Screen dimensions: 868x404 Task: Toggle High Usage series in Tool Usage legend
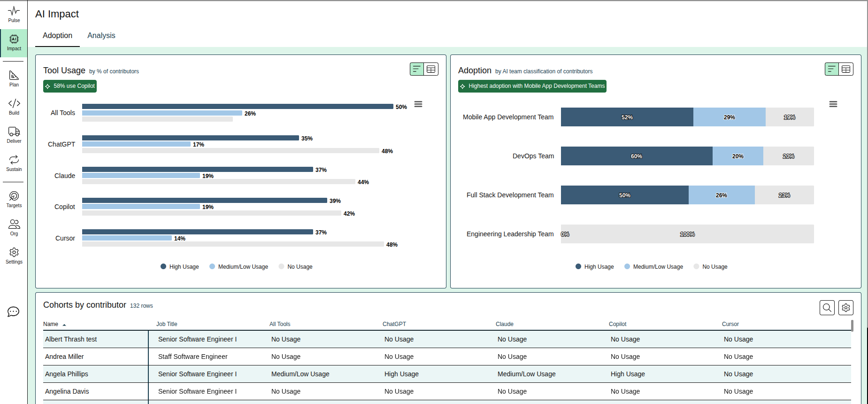click(x=180, y=267)
